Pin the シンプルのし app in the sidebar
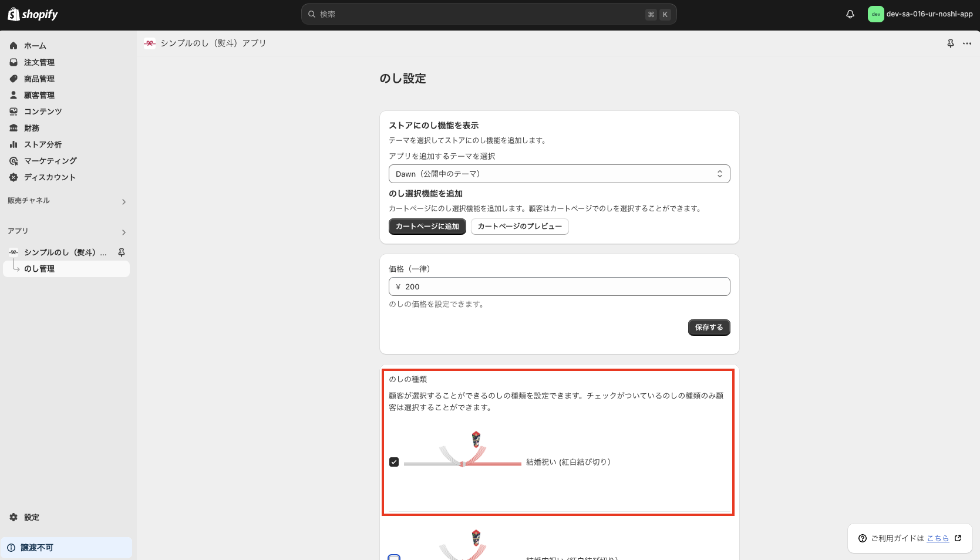 pyautogui.click(x=121, y=252)
